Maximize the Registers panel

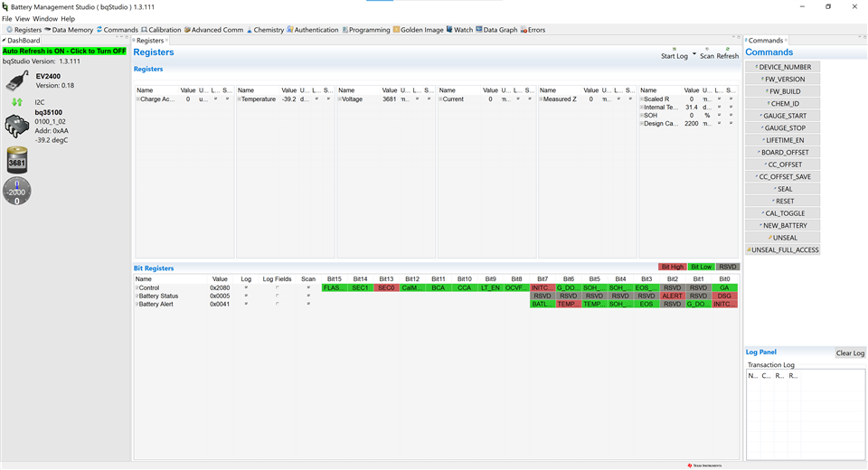coord(739,38)
